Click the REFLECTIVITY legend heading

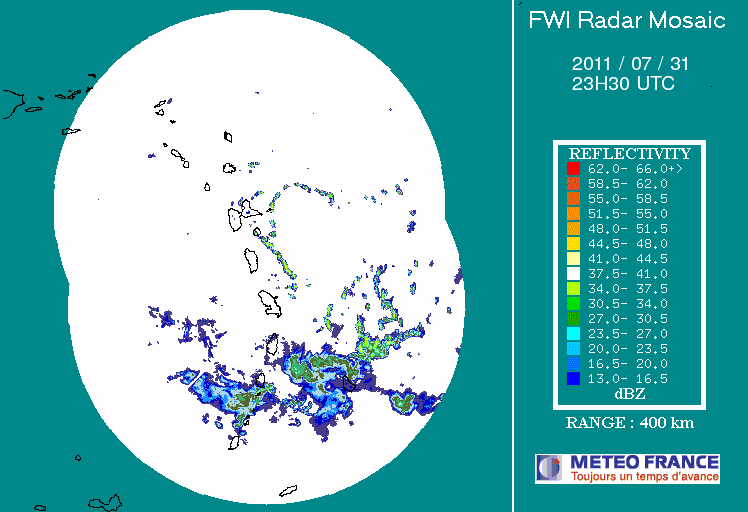630,154
